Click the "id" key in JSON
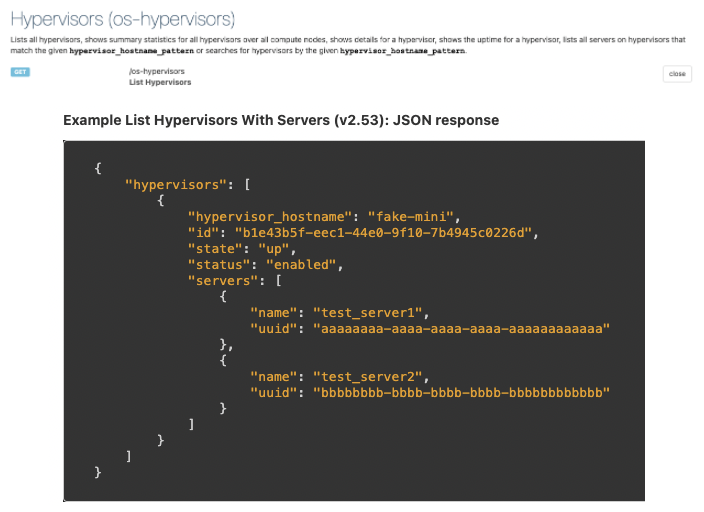The width and height of the screenshot is (704, 512). pos(203,233)
